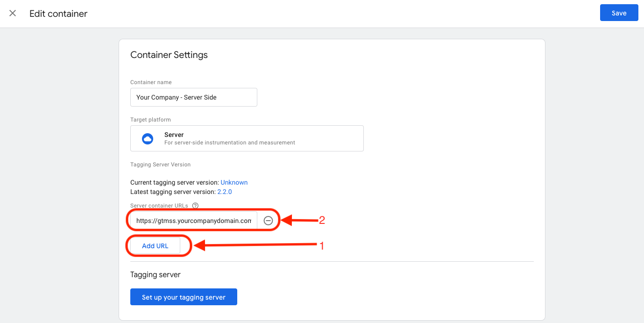Screen dimensions: 644x323
Task: Click the blue cloud Server icon
Action: click(x=148, y=138)
